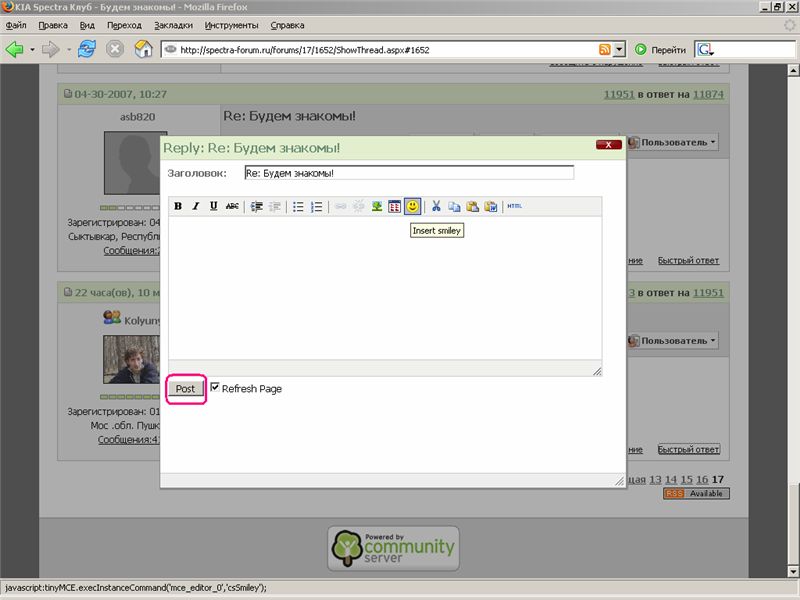Reload page with Firefox refresh button

pyautogui.click(x=87, y=49)
